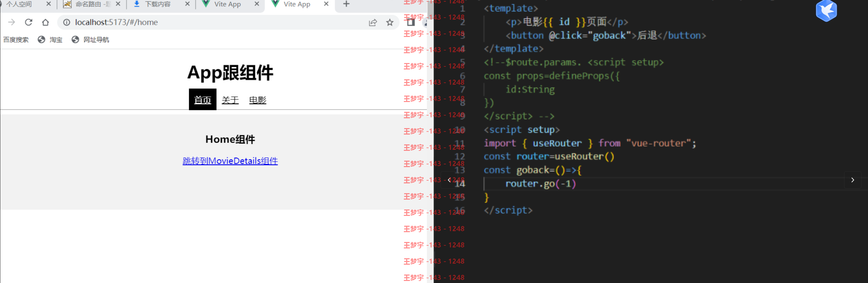868x283 pixels.
Task: Close the active Vite App tab
Action: point(326,4)
